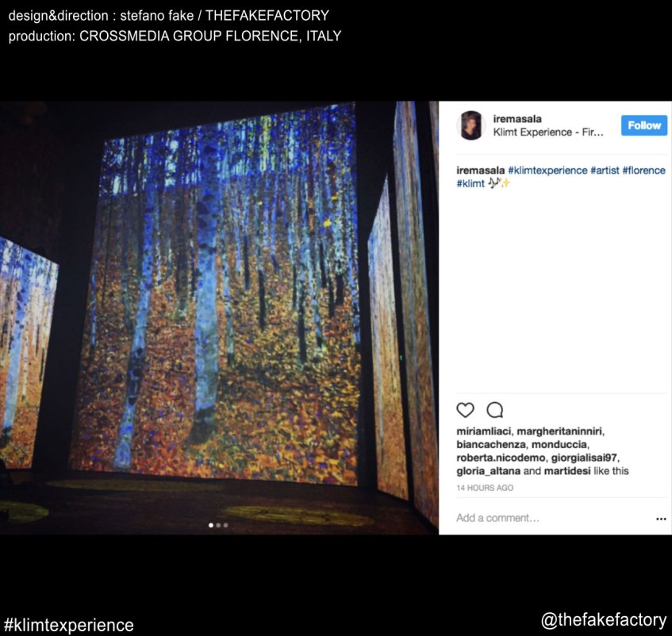Screen dimensions: 672x636
Task: Open the three-dot more options menu
Action: (x=661, y=519)
